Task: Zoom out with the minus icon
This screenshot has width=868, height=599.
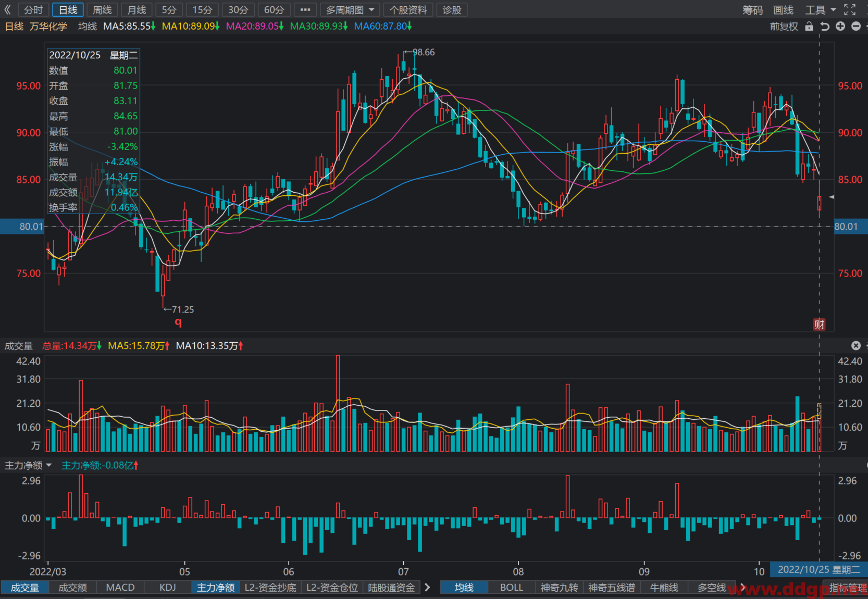Action: pyautogui.click(x=856, y=26)
